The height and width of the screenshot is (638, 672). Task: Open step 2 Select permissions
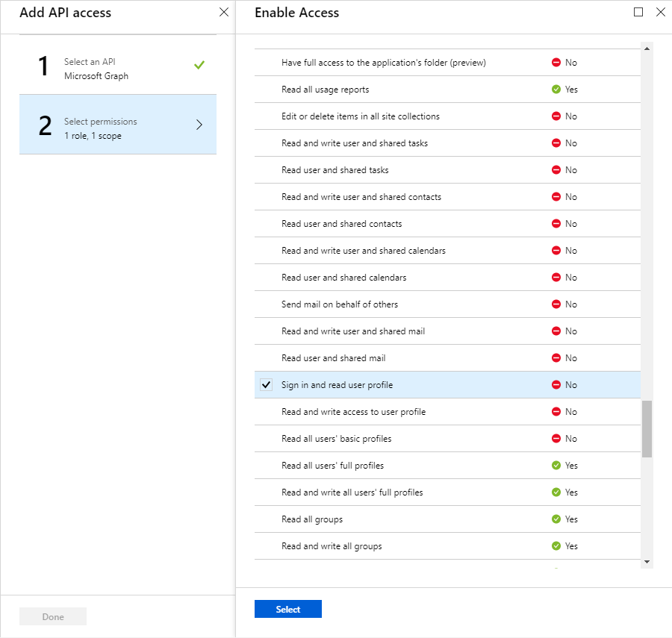tap(117, 128)
